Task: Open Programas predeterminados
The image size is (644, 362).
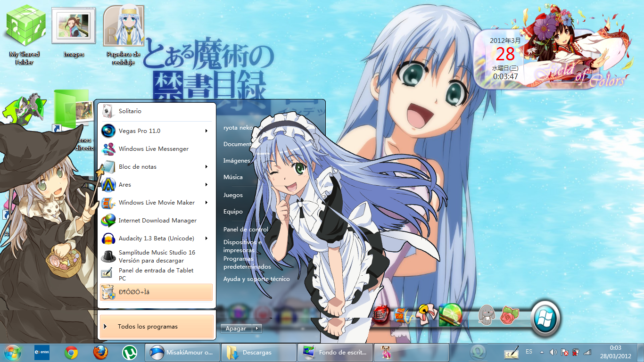Action: tap(247, 263)
